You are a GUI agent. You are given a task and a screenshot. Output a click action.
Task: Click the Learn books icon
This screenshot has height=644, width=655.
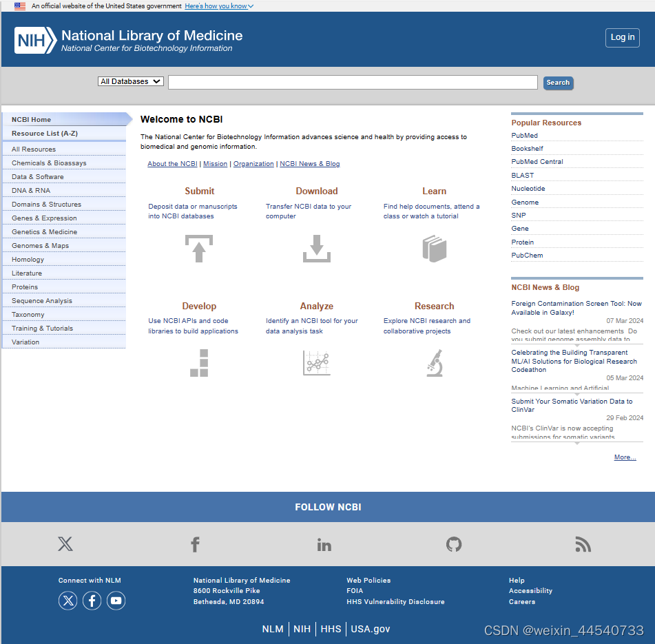click(x=435, y=249)
